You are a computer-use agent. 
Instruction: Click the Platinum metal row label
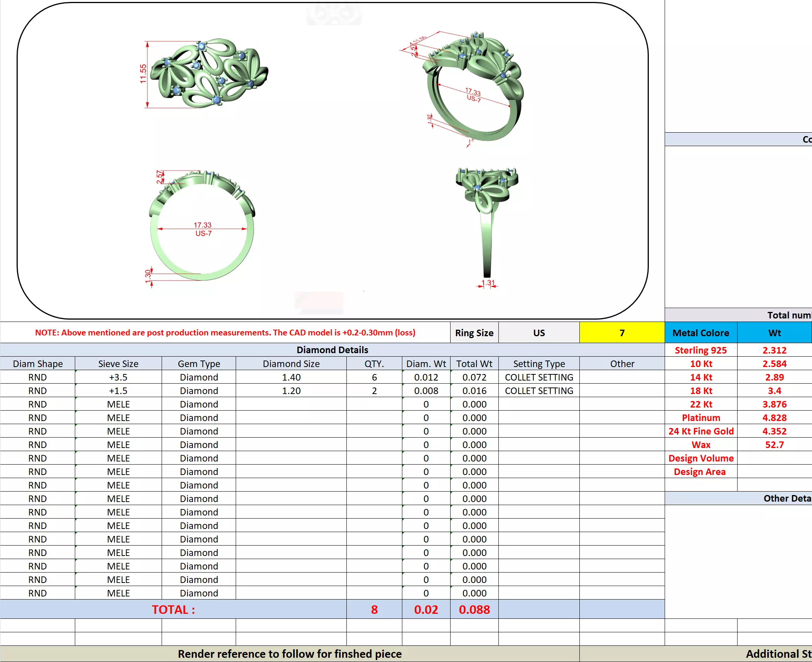point(701,418)
